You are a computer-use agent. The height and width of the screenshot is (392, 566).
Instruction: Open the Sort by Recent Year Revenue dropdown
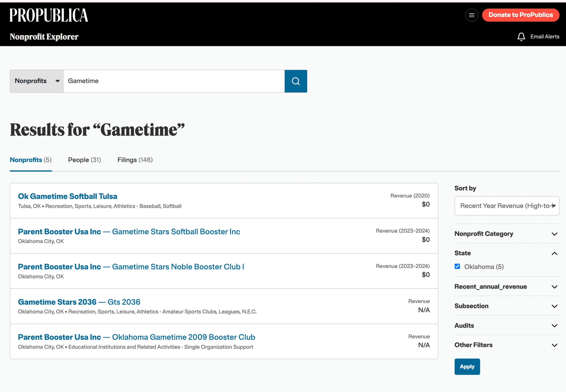(507, 206)
